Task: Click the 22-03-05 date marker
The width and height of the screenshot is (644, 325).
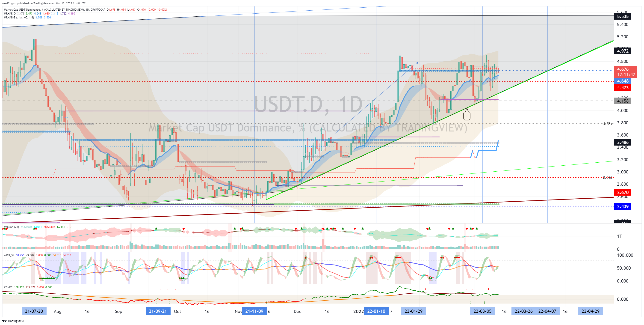Action: click(x=482, y=311)
